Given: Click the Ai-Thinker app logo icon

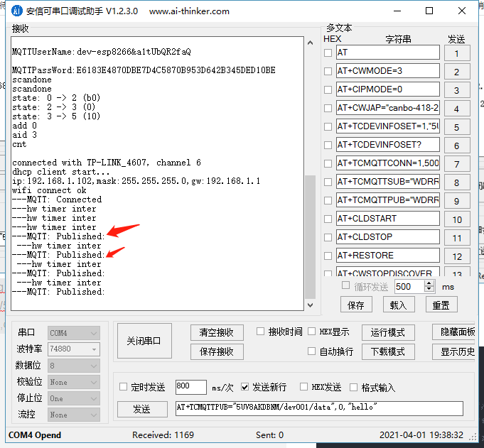Looking at the screenshot, I should (x=16, y=11).
